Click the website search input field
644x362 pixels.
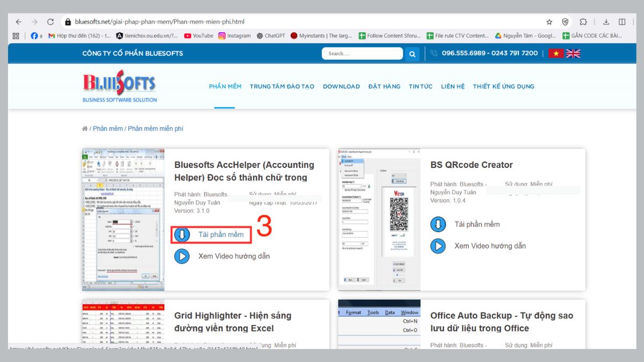click(x=362, y=54)
